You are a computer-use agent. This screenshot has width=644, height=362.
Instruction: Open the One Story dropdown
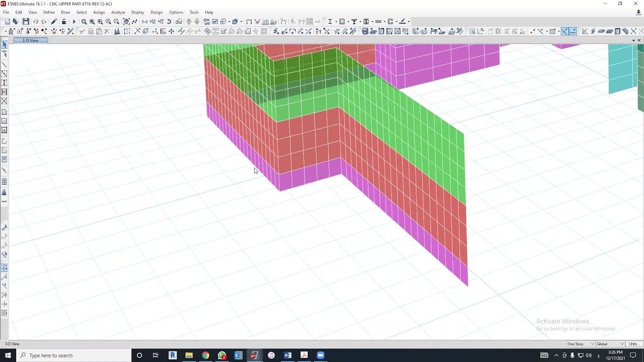[x=580, y=344]
